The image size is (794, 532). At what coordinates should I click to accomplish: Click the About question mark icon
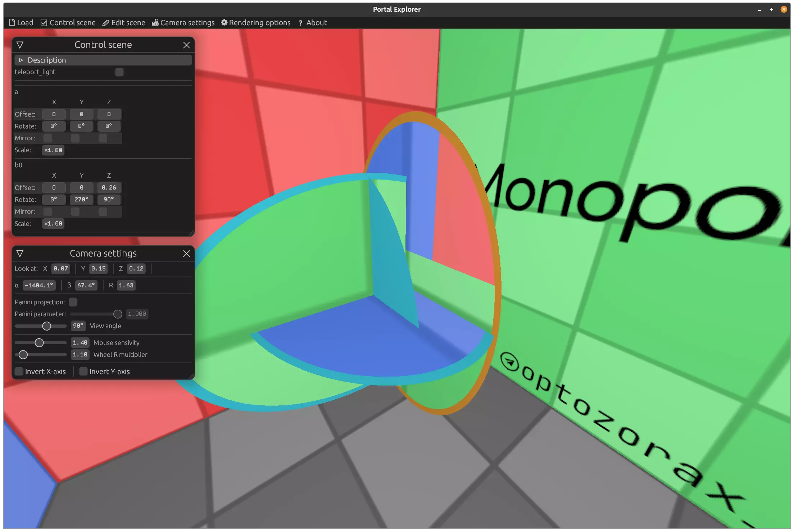coord(300,23)
